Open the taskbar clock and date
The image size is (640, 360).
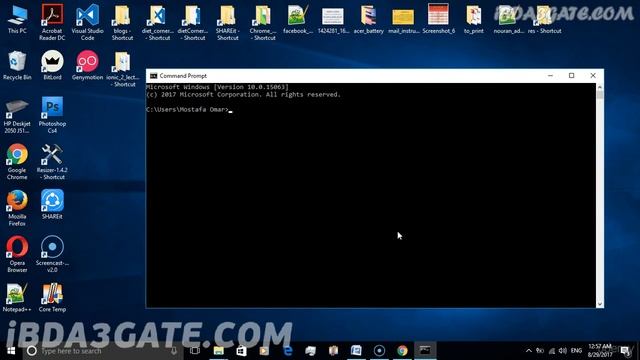(600, 351)
